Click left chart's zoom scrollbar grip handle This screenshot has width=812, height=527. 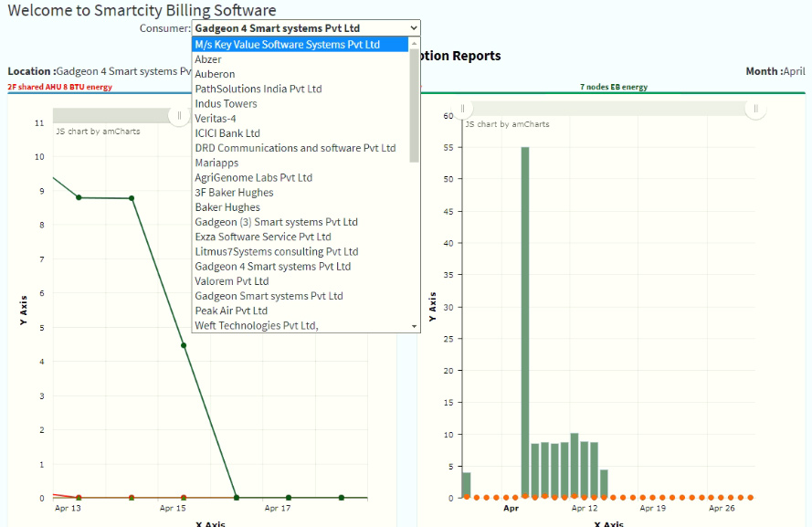pyautogui.click(x=180, y=115)
